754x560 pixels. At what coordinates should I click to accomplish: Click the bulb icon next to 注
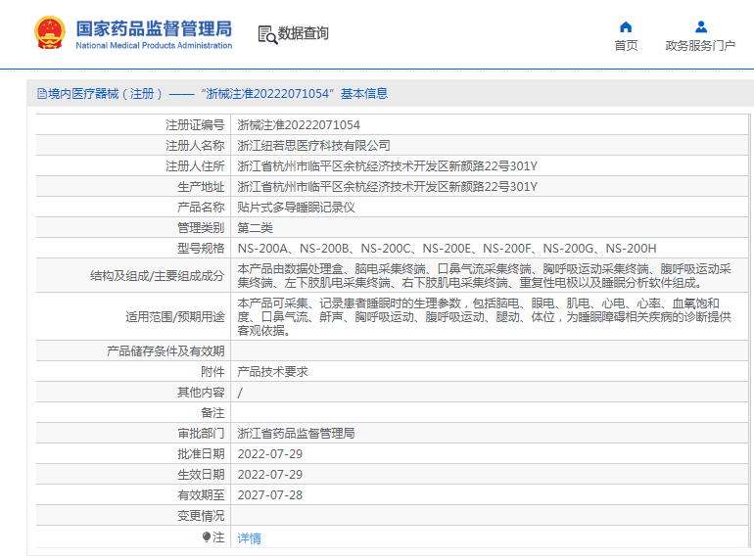point(207,537)
